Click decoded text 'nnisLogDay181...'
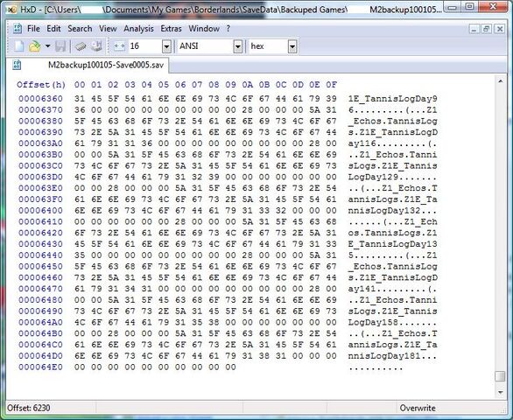The height and width of the screenshot is (420, 513). click(392, 356)
